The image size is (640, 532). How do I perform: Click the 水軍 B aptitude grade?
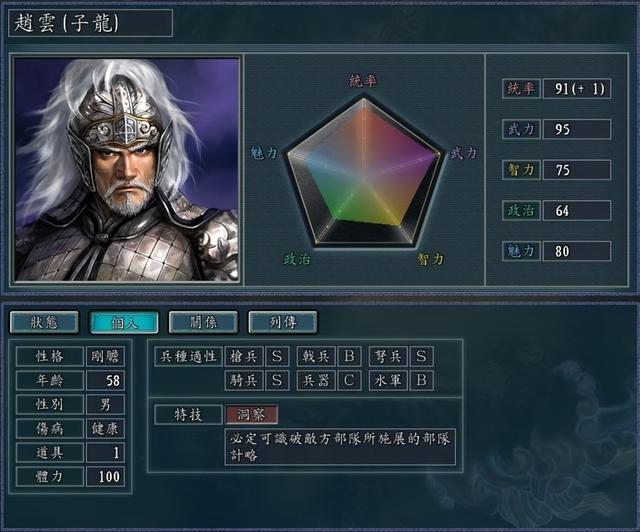point(422,381)
